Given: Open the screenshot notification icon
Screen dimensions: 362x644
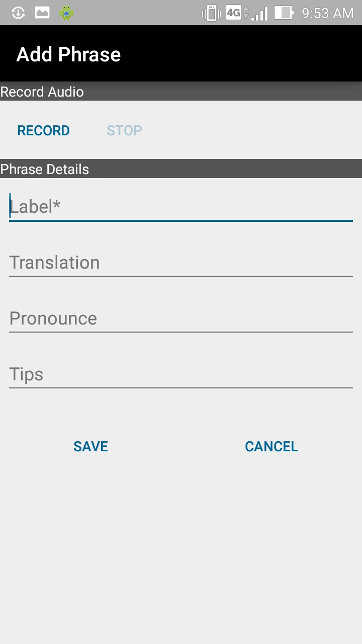Looking at the screenshot, I should click(x=42, y=13).
